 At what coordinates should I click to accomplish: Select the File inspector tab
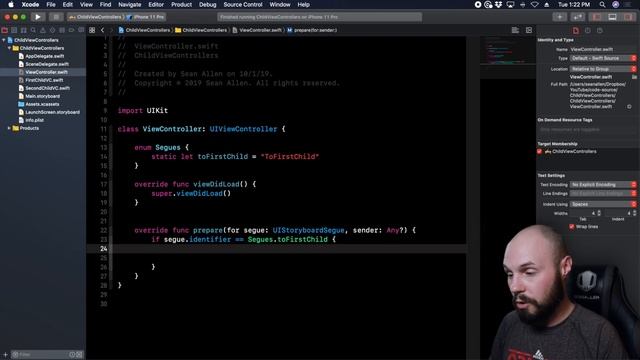576,31
